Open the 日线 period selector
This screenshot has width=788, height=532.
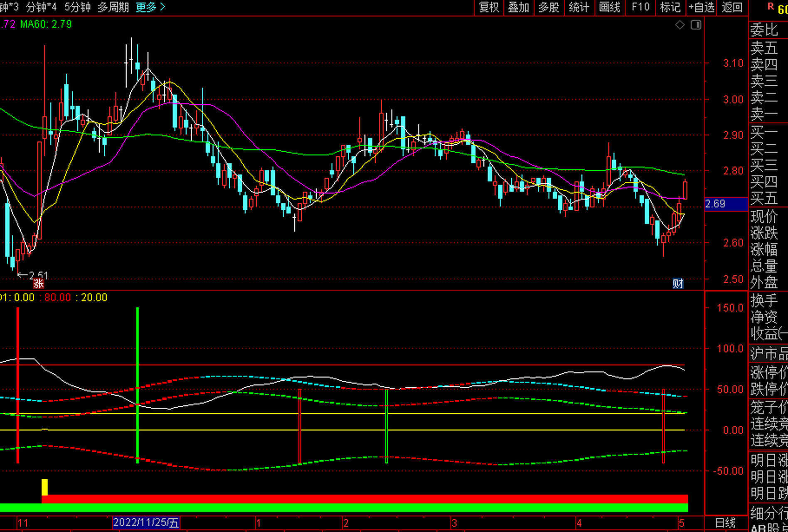725,522
